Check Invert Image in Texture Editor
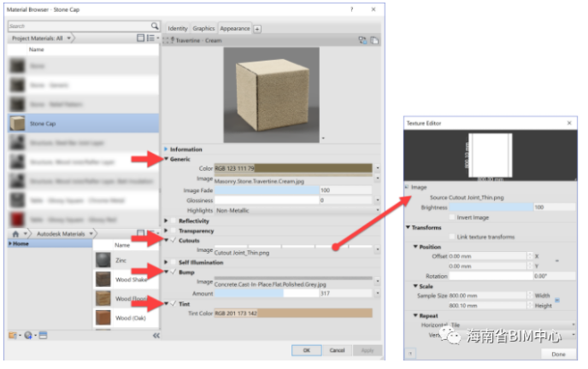The width and height of the screenshot is (588, 369). click(452, 217)
